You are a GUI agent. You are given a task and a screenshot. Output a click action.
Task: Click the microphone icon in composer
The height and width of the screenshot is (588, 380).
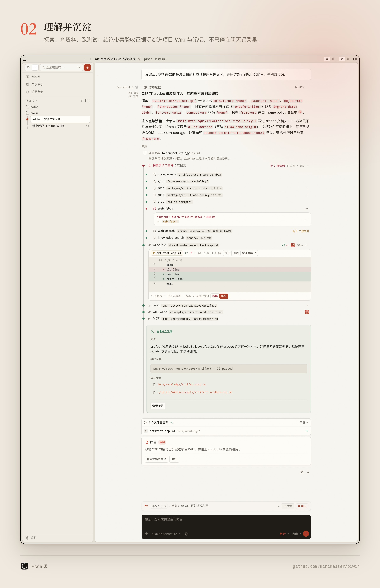point(186,534)
